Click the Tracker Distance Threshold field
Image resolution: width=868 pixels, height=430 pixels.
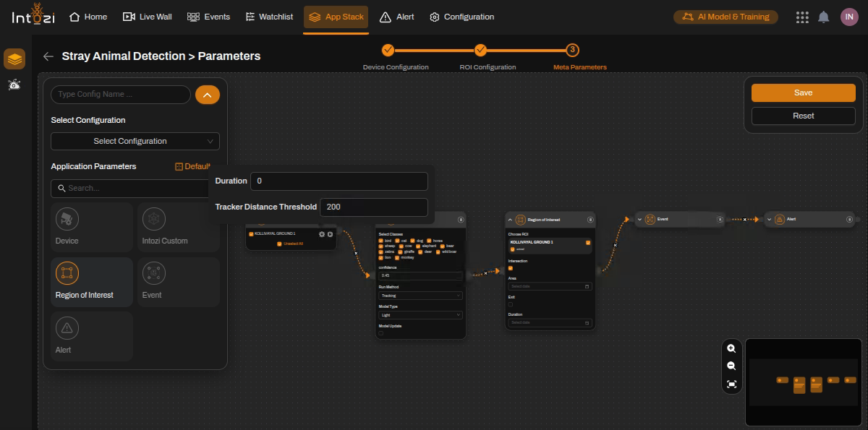[374, 207]
